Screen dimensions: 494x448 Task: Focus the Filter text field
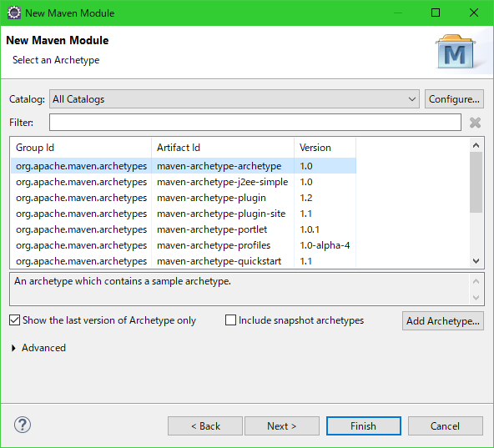click(255, 123)
